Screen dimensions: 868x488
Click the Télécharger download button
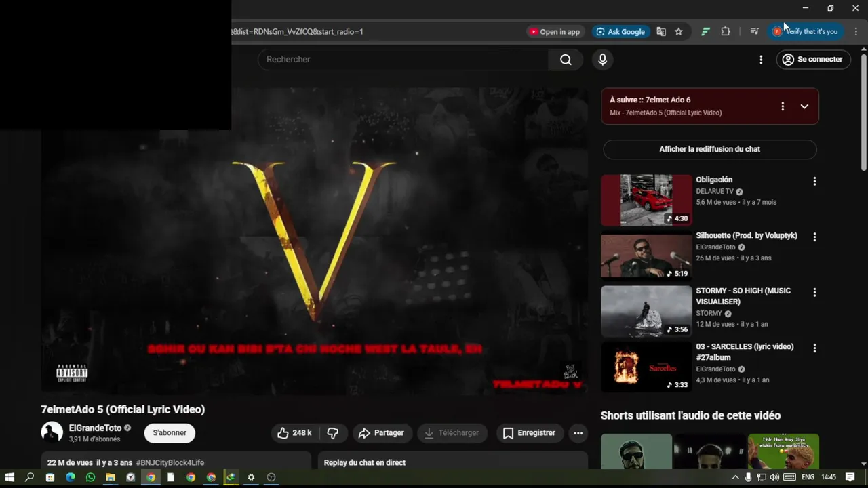click(x=452, y=433)
